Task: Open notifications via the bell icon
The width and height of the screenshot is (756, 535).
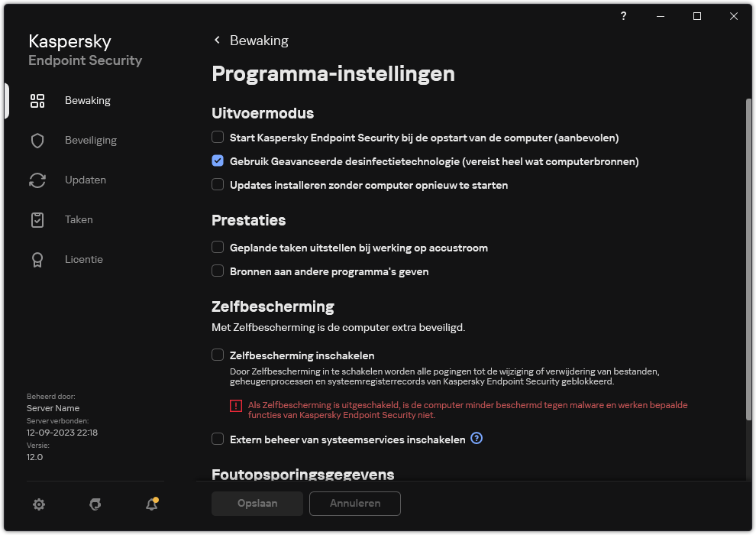Action: coord(151,504)
